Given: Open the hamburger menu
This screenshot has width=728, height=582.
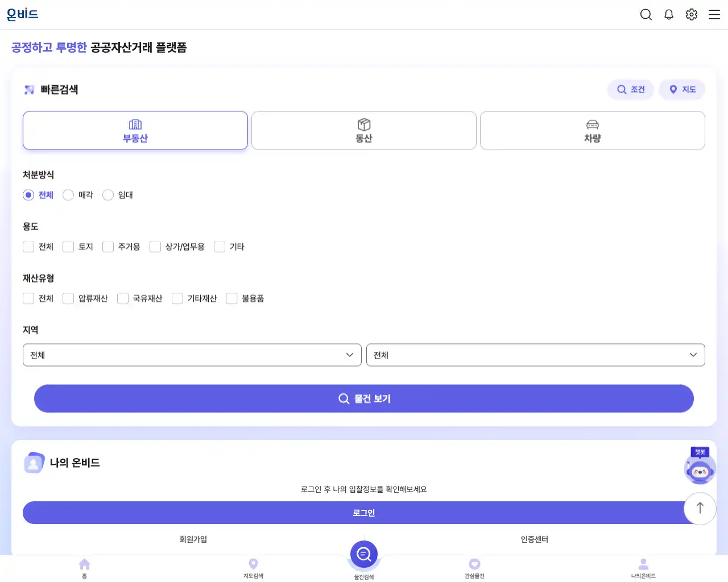Looking at the screenshot, I should (x=714, y=15).
